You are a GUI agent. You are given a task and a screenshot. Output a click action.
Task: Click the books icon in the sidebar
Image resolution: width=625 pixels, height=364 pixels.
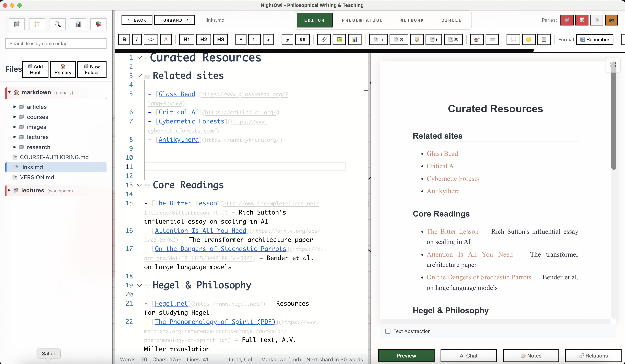pos(98,24)
